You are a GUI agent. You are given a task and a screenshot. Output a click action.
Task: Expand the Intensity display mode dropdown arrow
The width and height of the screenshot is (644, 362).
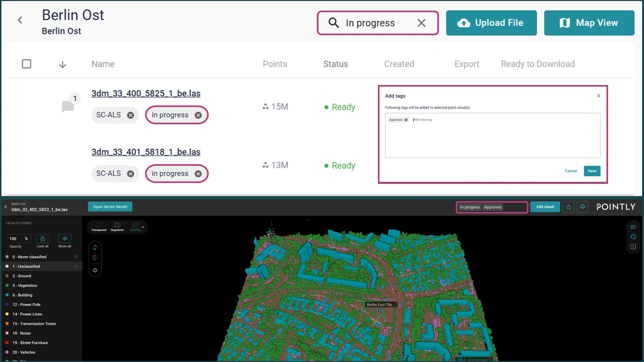coord(143,227)
